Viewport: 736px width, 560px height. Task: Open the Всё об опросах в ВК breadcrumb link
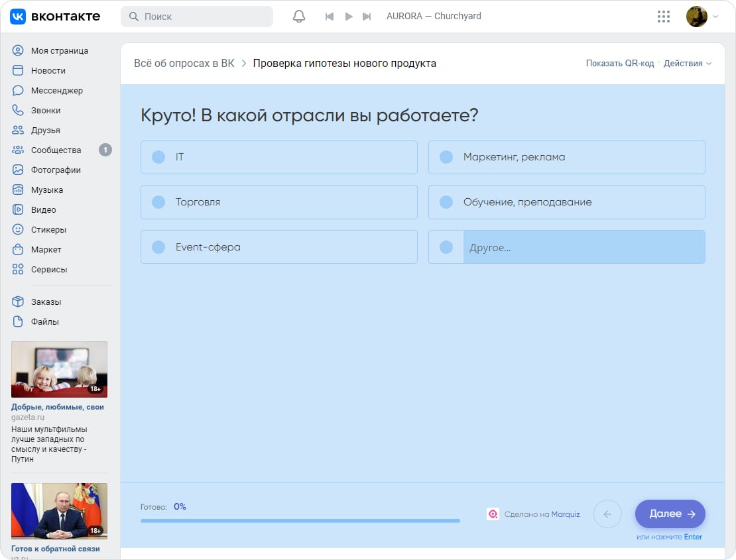tap(184, 63)
